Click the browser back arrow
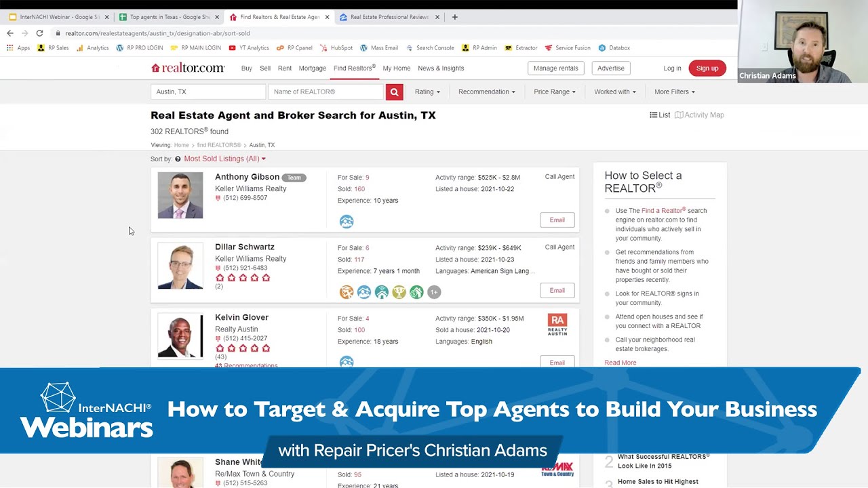This screenshot has width=868, height=488. [10, 33]
